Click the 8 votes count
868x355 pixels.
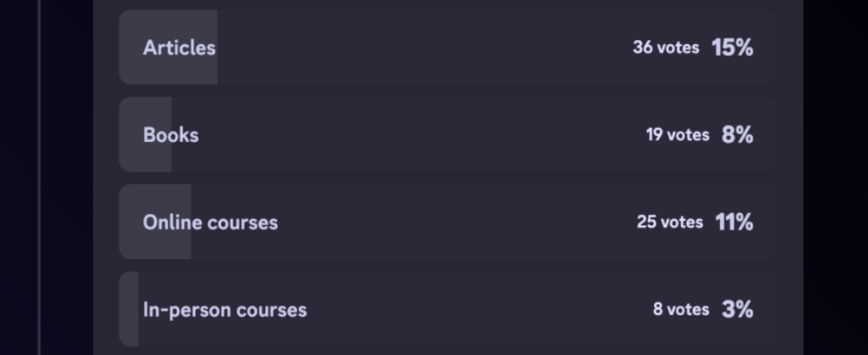point(681,310)
